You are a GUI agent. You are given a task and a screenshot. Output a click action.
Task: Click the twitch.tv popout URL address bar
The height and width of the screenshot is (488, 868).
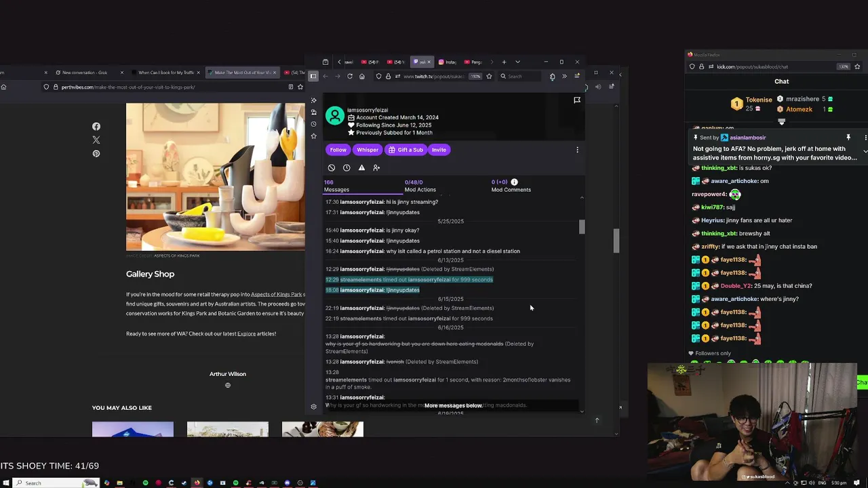tap(434, 76)
